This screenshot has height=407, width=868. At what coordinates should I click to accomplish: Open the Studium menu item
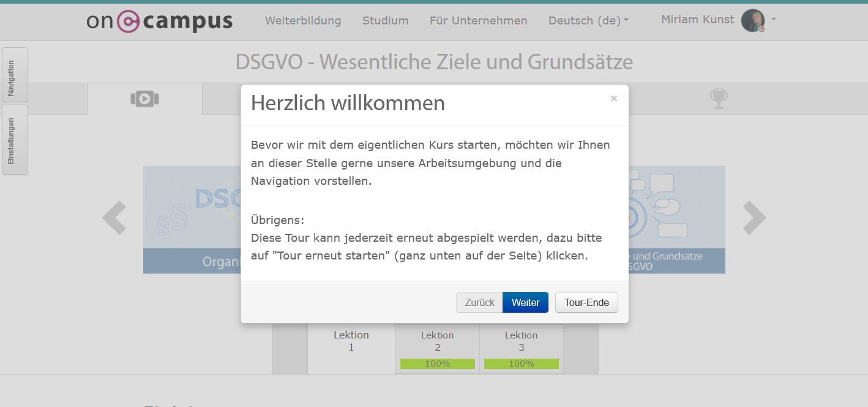pos(385,21)
